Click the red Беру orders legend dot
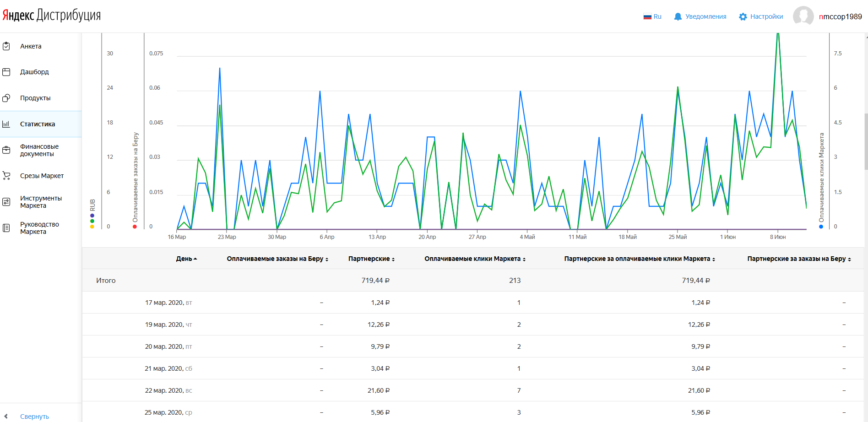This screenshot has height=422, width=868. 135,227
